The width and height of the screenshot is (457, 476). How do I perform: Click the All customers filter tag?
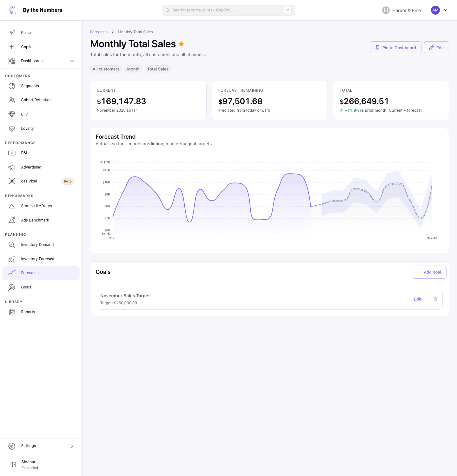point(106,69)
